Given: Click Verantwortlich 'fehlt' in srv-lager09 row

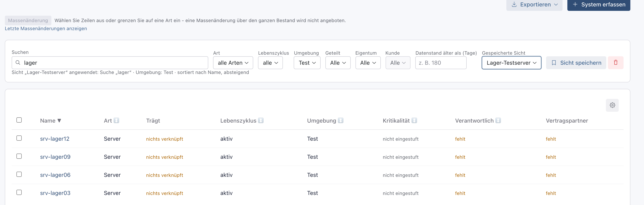Looking at the screenshot, I should pos(460,157).
